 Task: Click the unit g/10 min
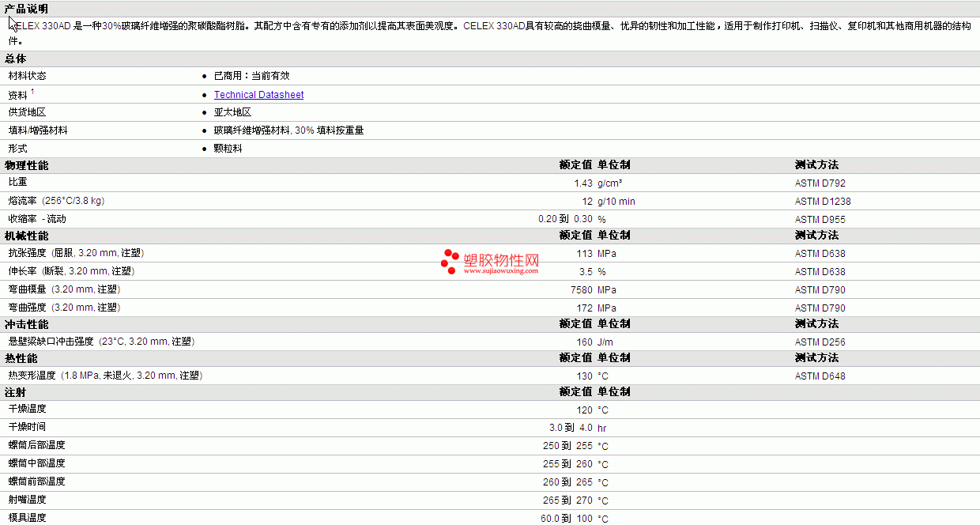(616, 202)
